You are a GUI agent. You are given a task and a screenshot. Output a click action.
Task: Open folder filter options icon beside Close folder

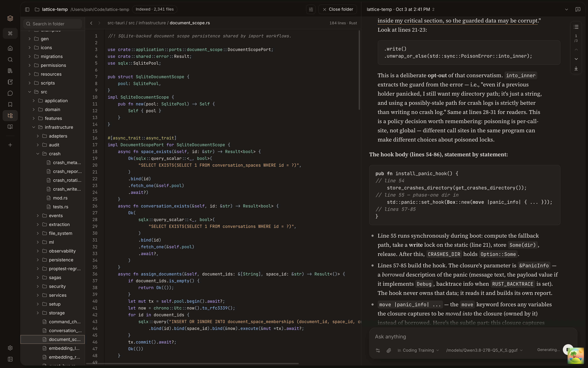pos(311,9)
